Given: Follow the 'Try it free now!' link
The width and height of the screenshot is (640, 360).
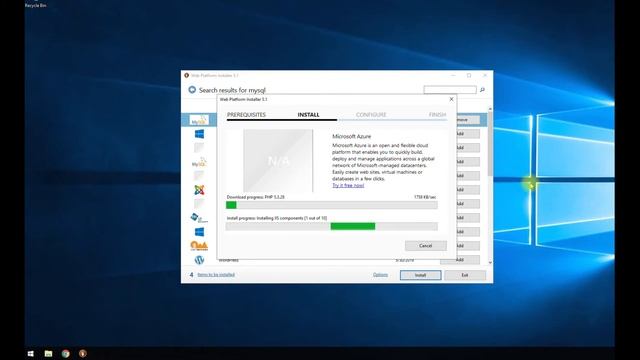Looking at the screenshot, I should (x=348, y=185).
